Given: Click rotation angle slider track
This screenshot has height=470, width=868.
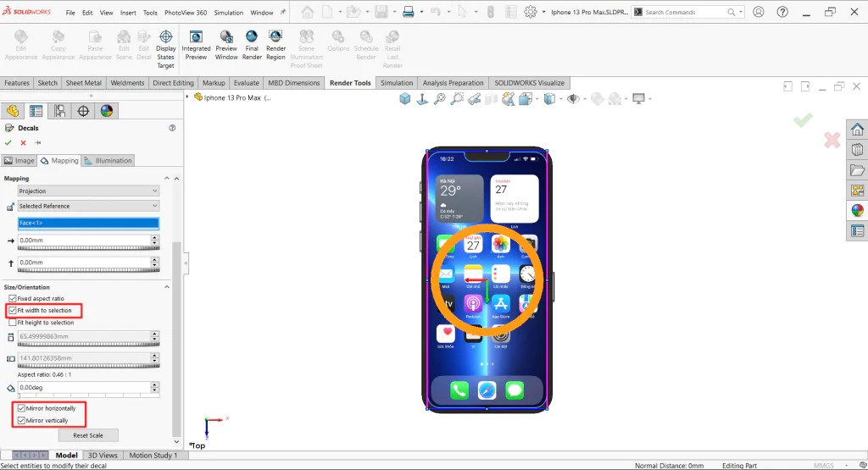Looking at the screenshot, I should click(x=88, y=395).
